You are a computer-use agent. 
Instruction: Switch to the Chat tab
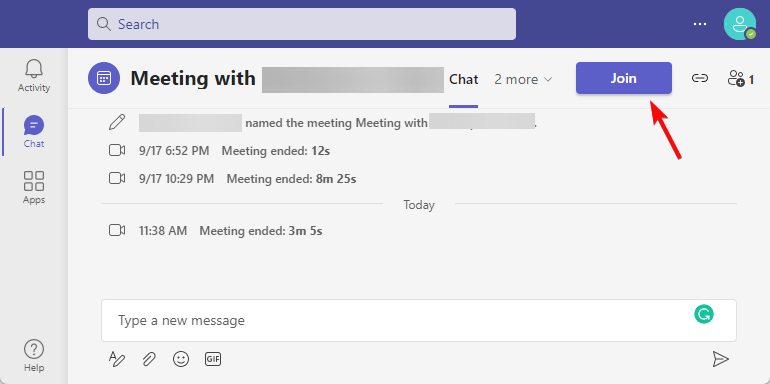coord(464,79)
